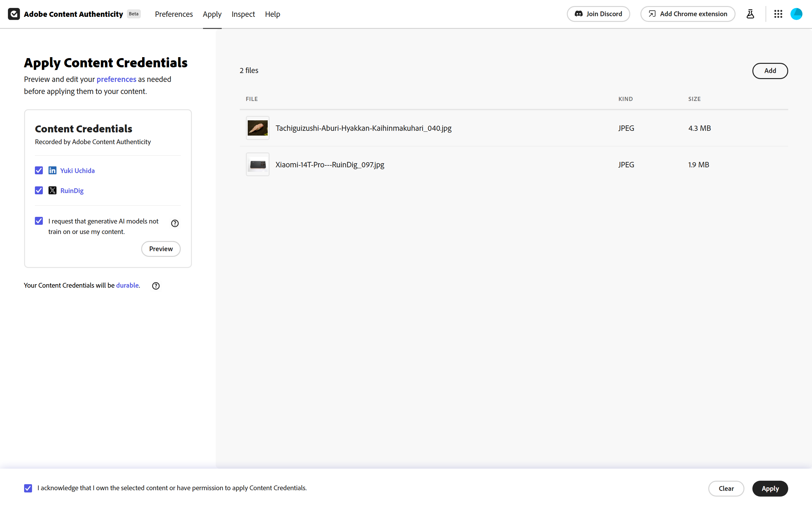Apply credentials with the bottom Apply button

tap(770, 489)
